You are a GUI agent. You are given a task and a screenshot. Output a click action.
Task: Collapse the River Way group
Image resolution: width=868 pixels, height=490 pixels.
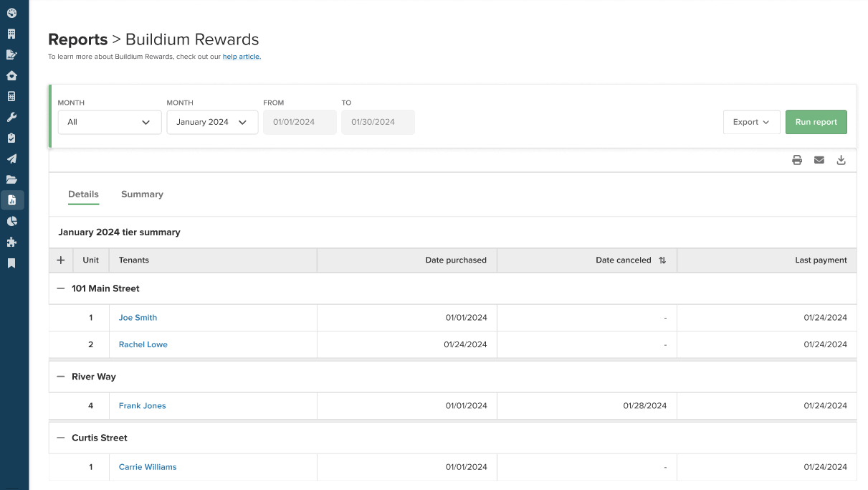[x=61, y=377]
